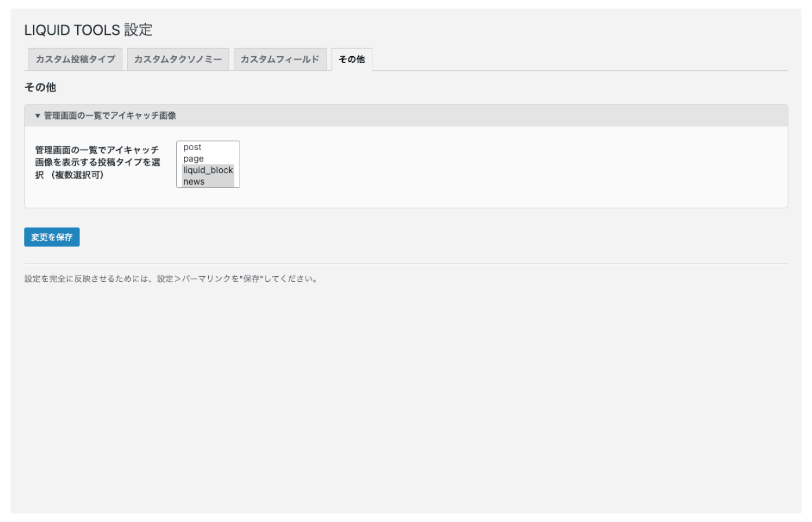The height and width of the screenshot is (522, 812).
Task: Click the 変更を保存 button
Action: tap(52, 237)
